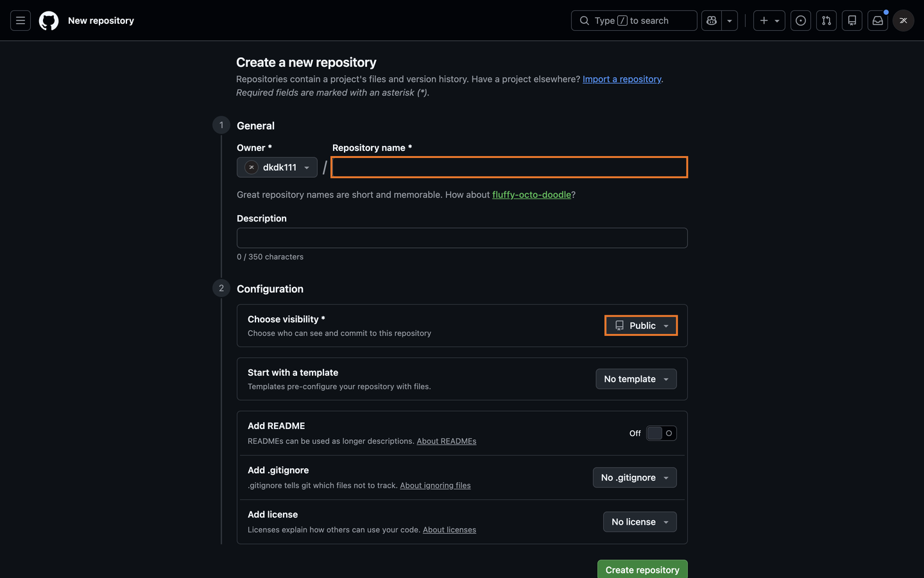Click the Create repository button
The height and width of the screenshot is (578, 924).
tap(642, 570)
